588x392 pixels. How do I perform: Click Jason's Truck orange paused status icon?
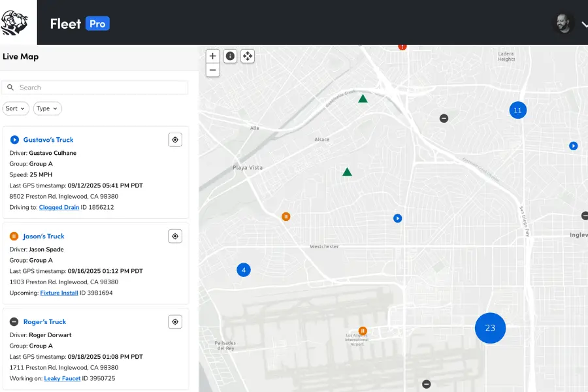pyautogui.click(x=14, y=237)
